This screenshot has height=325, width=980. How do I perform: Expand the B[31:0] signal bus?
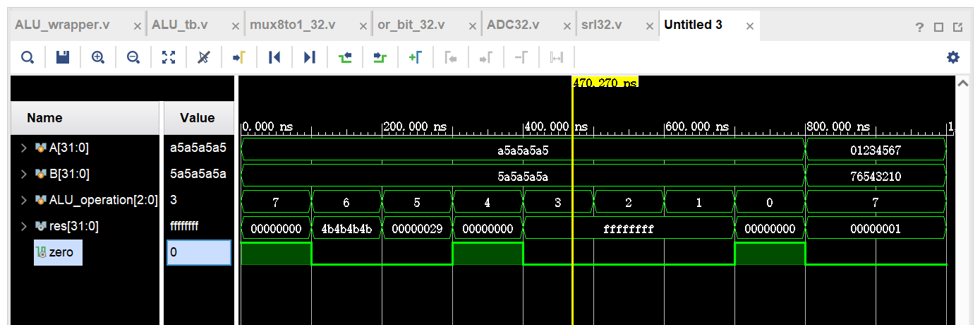23,174
